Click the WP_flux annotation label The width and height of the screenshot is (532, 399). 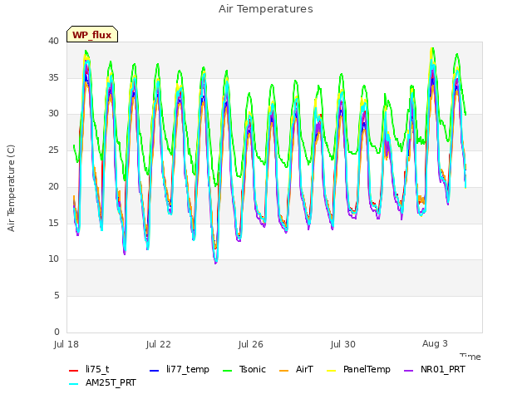(x=92, y=35)
